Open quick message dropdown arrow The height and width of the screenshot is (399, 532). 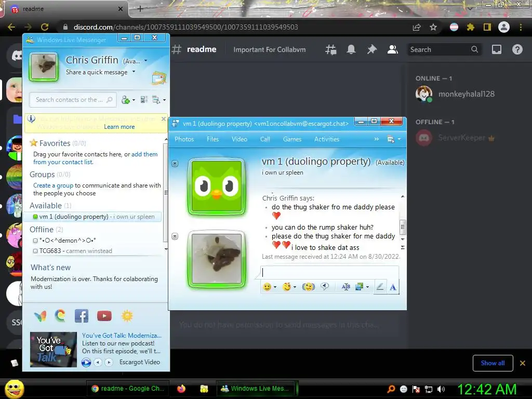tap(134, 72)
